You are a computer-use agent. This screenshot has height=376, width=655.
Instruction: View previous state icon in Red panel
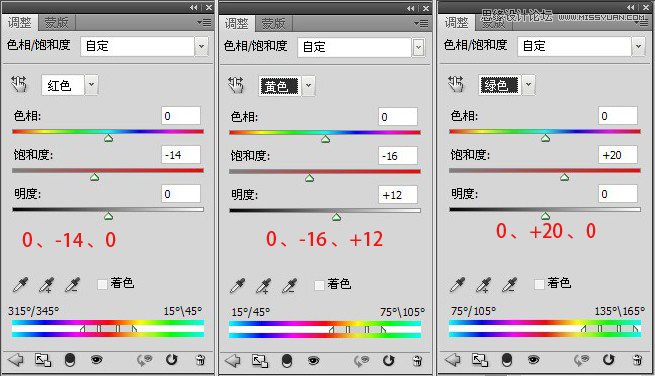144,360
